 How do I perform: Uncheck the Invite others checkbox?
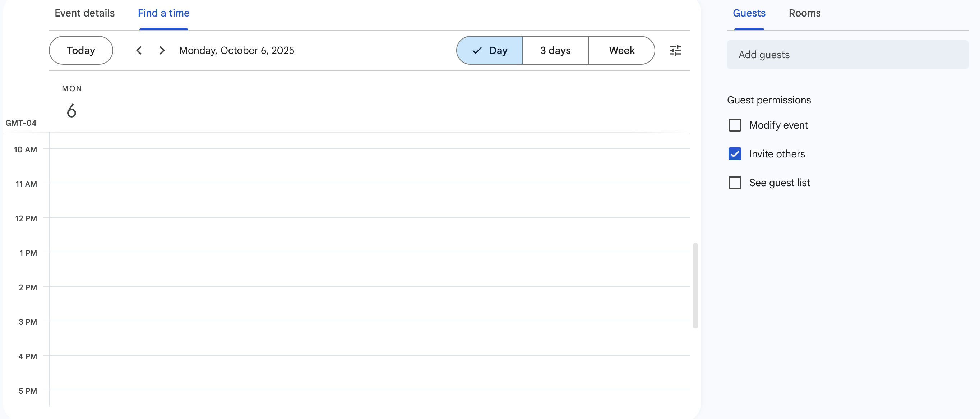(x=735, y=154)
